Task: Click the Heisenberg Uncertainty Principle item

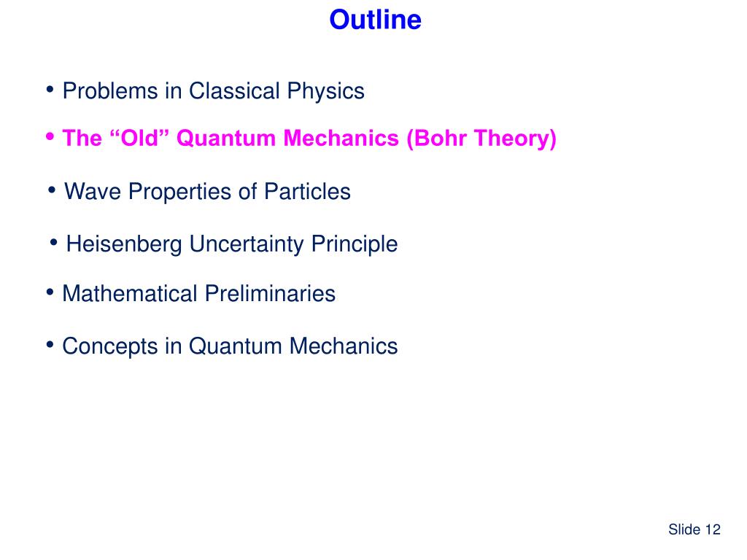Action: point(231,244)
